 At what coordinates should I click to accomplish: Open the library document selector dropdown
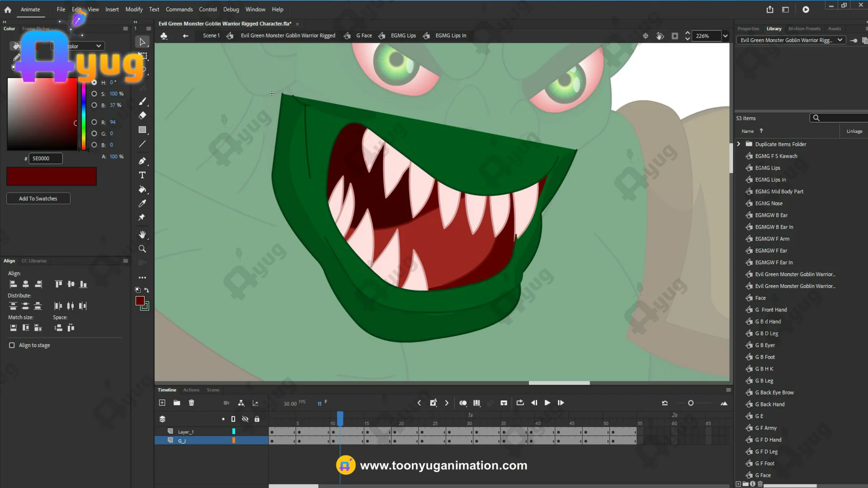[x=840, y=40]
